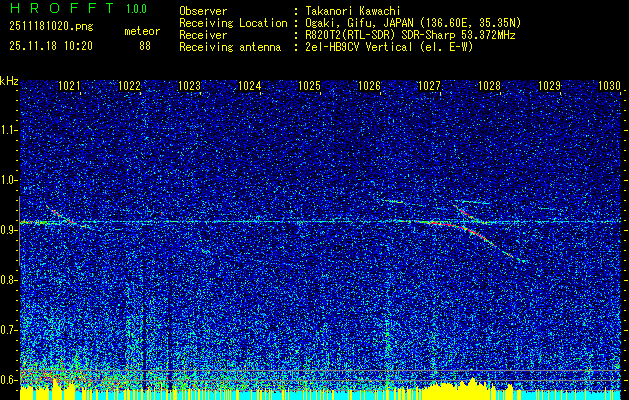
Task: Click the date stamp 25.11.18 10:20
Action: (51, 46)
